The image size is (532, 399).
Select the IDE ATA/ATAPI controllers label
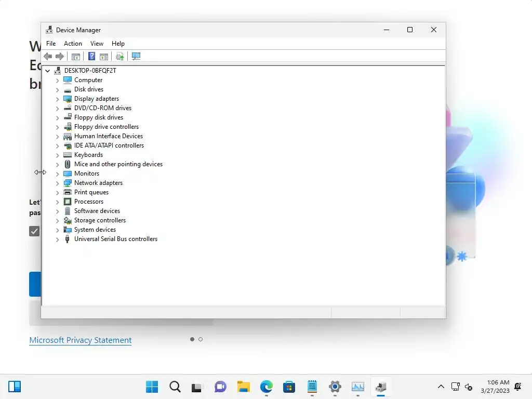click(109, 145)
